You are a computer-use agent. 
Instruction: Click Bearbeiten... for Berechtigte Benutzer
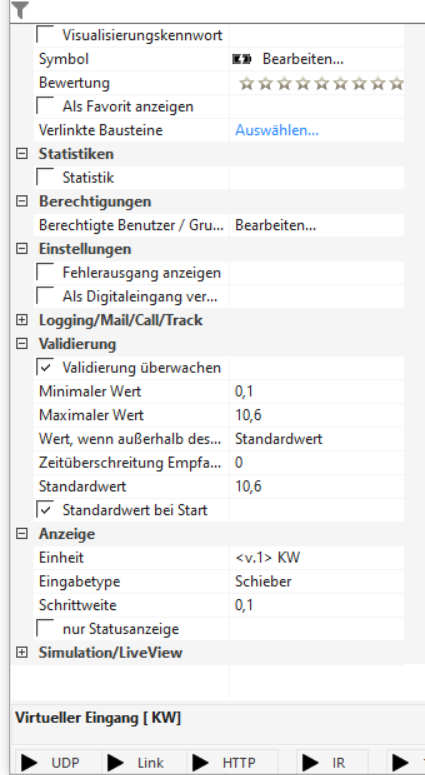coord(275,225)
